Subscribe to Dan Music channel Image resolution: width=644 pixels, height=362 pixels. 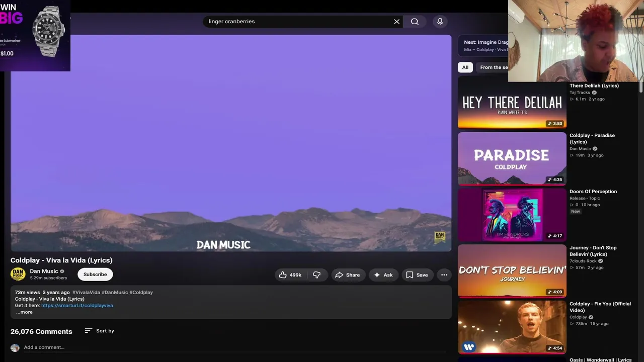(x=95, y=275)
